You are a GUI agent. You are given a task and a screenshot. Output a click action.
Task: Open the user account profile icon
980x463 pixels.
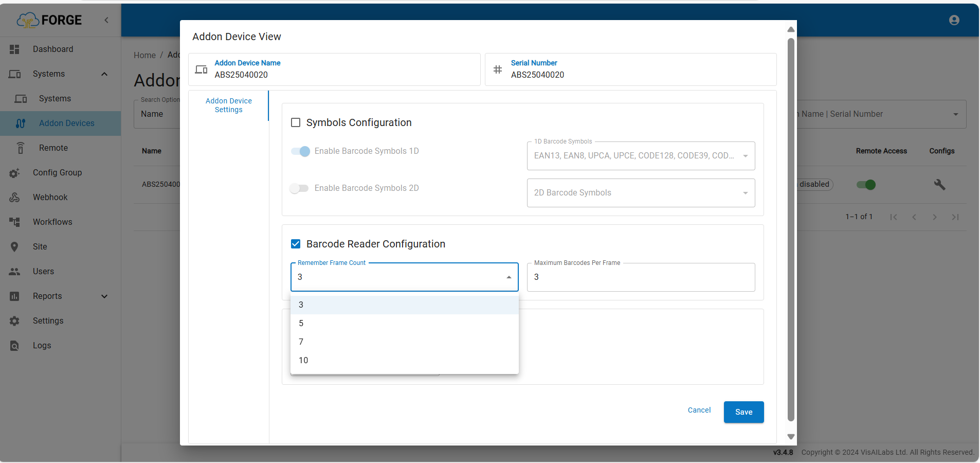point(954,20)
